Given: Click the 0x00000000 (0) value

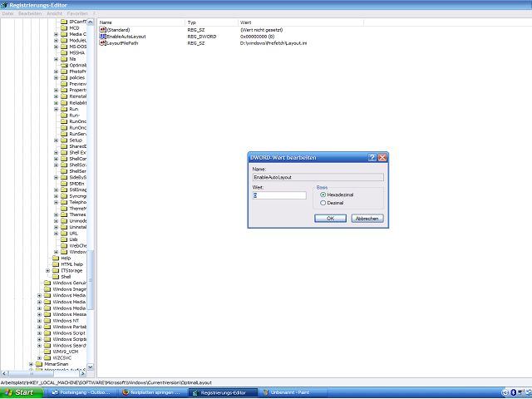Looking at the screenshot, I should click(x=257, y=37).
